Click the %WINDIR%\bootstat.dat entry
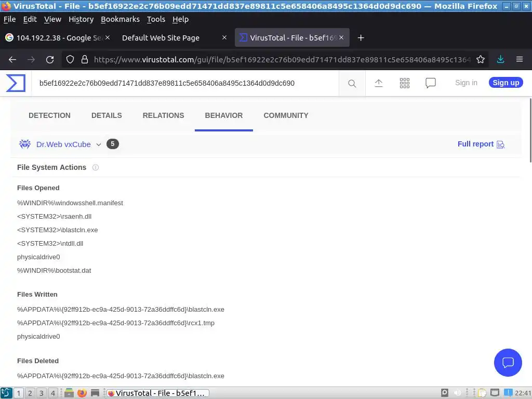 (x=54, y=271)
